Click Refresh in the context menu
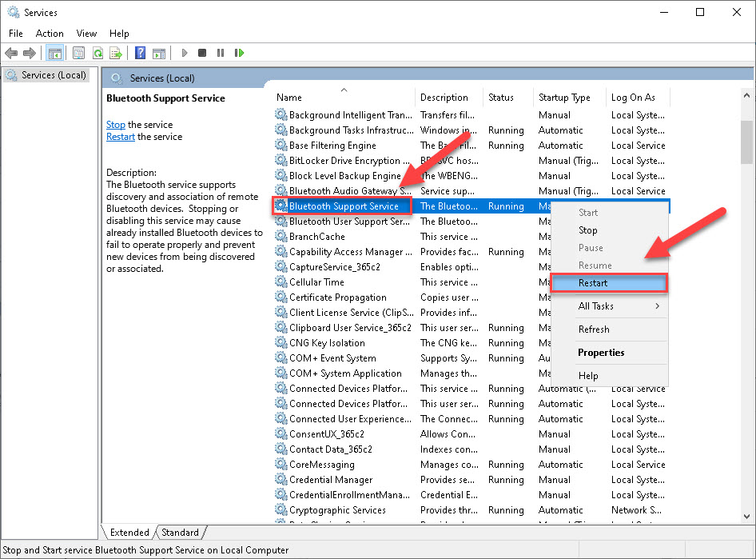This screenshot has height=559, width=756. click(x=594, y=329)
